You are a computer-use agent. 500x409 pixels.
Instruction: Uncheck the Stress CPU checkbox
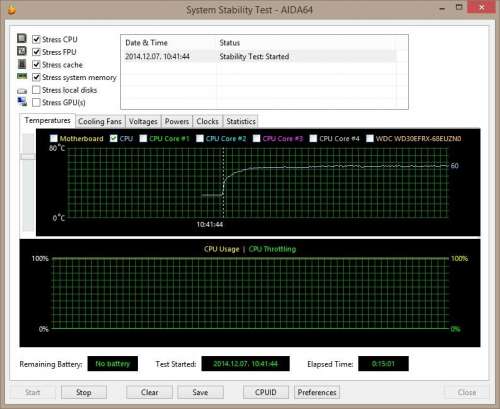[36, 39]
